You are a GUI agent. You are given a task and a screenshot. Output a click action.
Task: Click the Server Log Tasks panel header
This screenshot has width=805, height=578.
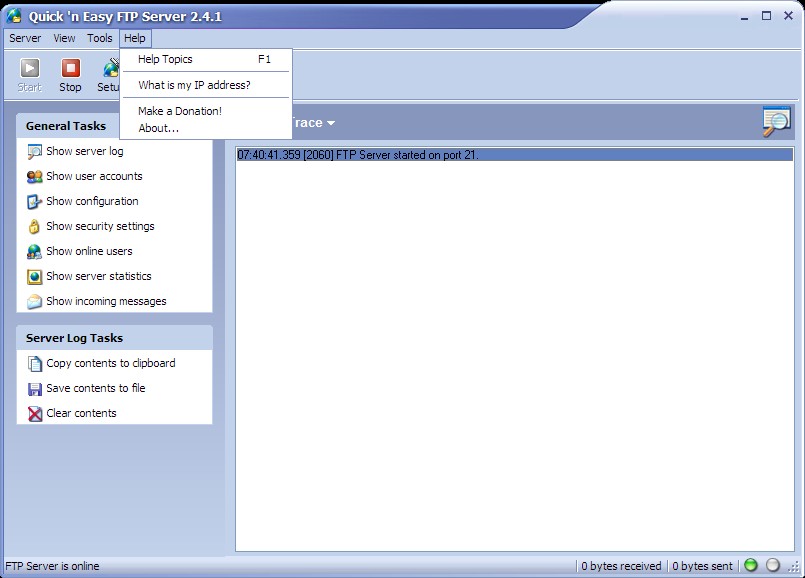point(114,338)
